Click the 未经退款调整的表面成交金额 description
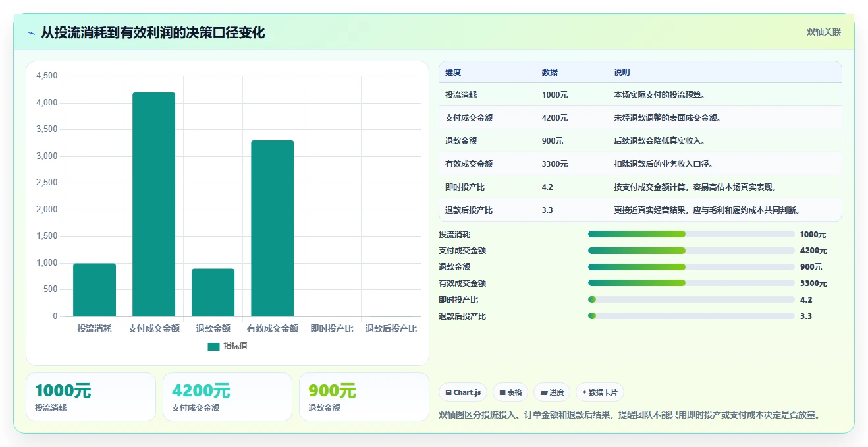 pos(668,118)
